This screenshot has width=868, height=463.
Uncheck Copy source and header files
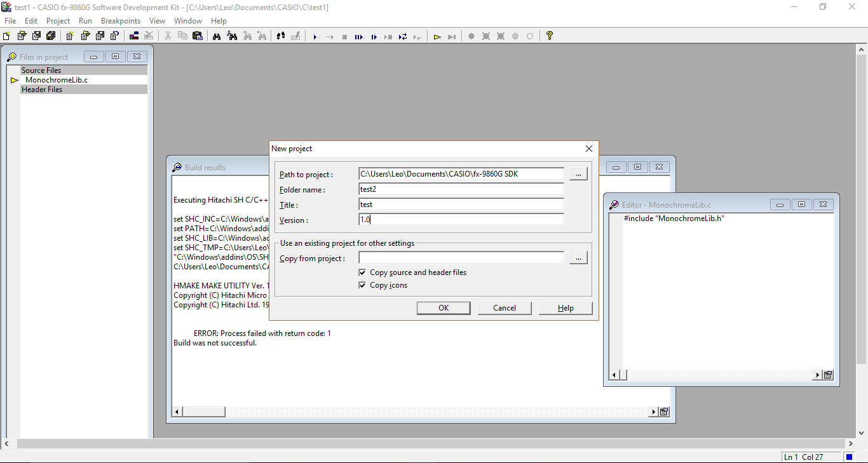(362, 272)
